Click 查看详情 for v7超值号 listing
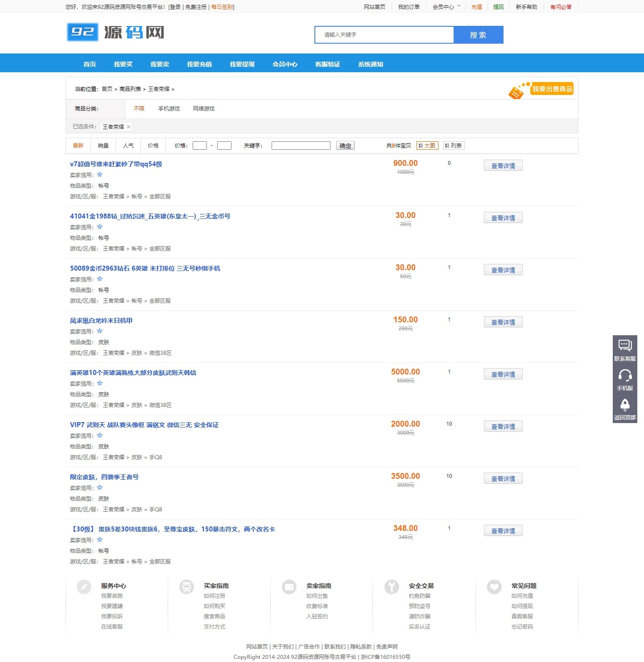644x662 pixels. [x=503, y=166]
